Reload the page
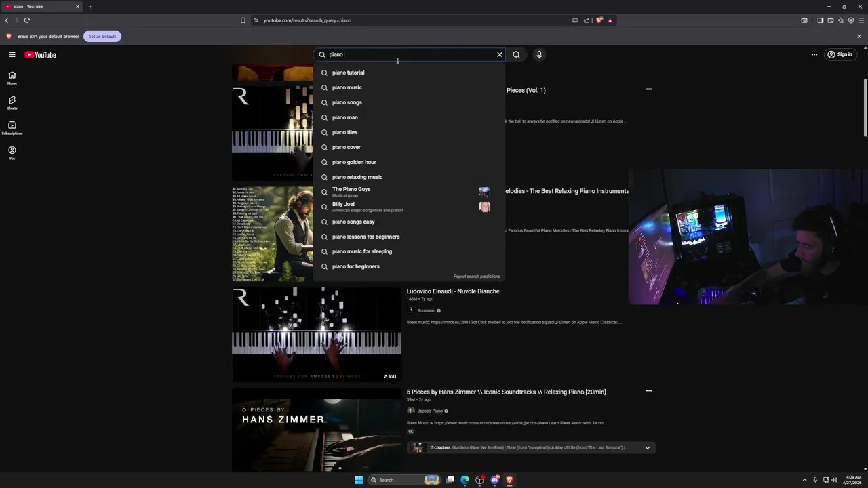 coord(27,20)
